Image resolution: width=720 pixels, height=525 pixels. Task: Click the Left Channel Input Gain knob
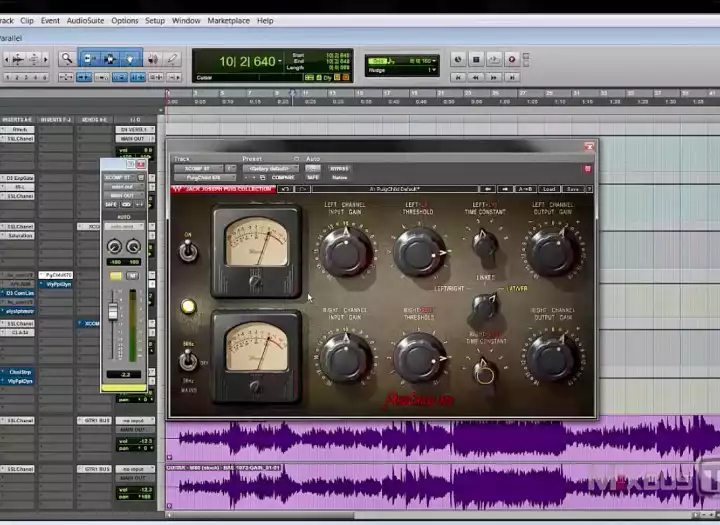coord(346,252)
